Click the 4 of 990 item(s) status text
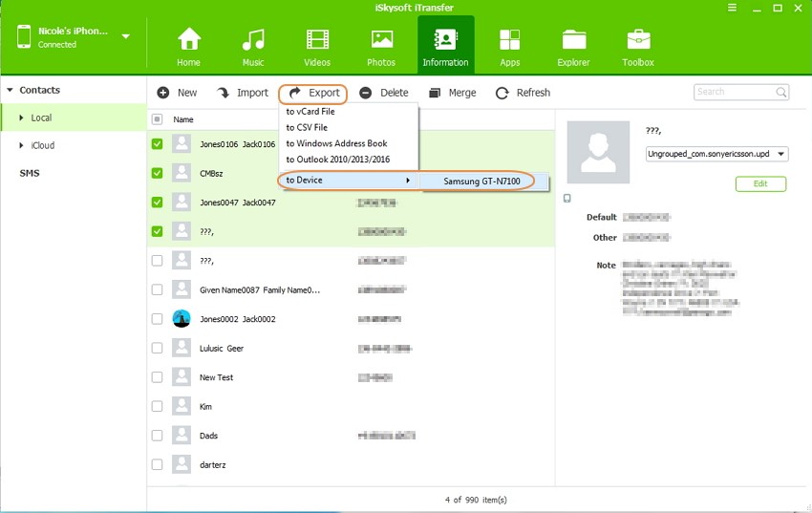812x513 pixels. 476,500
